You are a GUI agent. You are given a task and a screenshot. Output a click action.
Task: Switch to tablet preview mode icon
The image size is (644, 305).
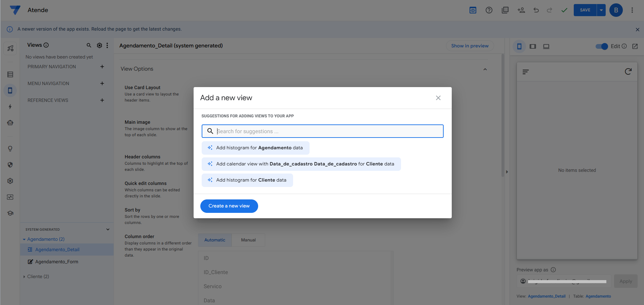point(533,46)
